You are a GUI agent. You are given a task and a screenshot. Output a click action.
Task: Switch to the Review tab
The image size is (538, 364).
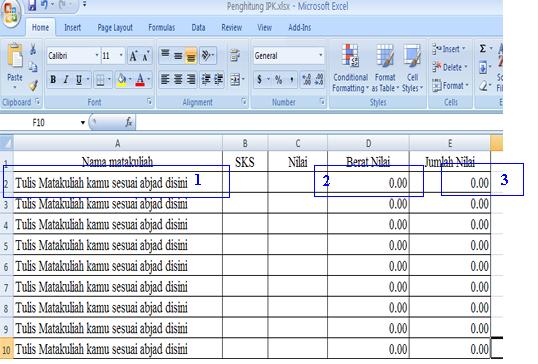point(232,27)
